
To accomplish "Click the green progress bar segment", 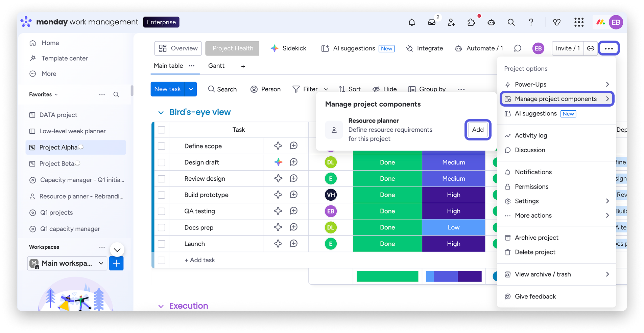I will [387, 276].
